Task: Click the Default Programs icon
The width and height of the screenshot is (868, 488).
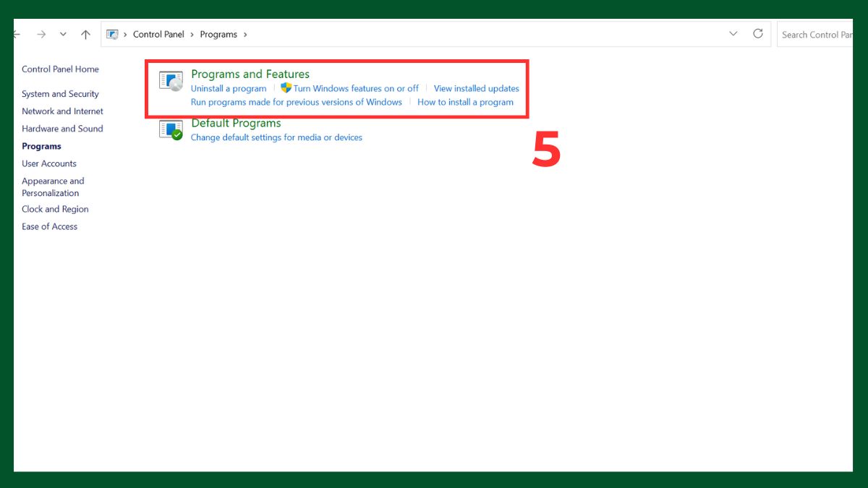Action: click(171, 130)
